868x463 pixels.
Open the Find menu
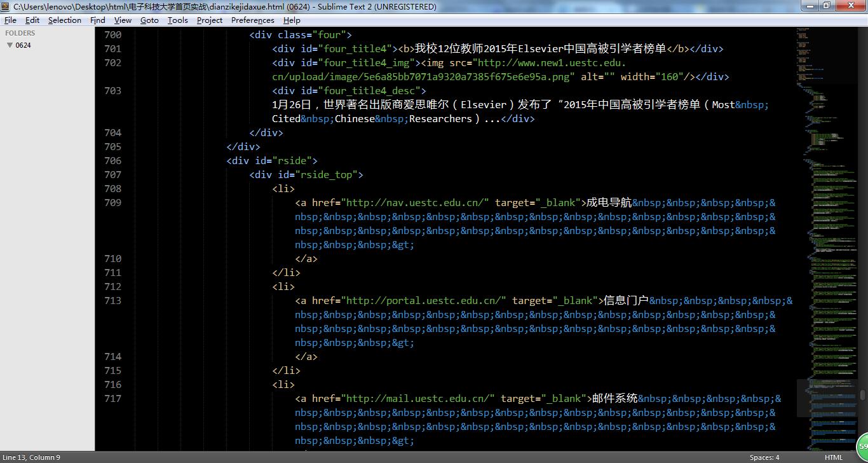pos(97,20)
